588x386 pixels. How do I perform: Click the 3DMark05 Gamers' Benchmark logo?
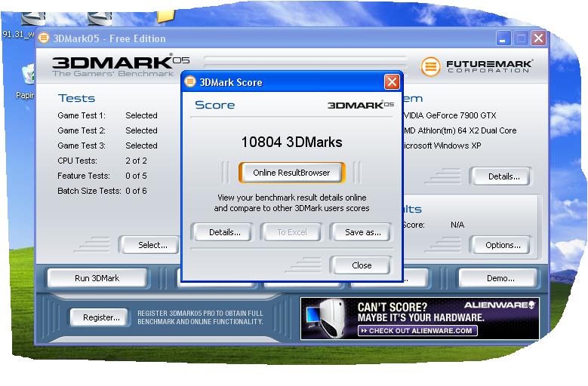coord(120,66)
